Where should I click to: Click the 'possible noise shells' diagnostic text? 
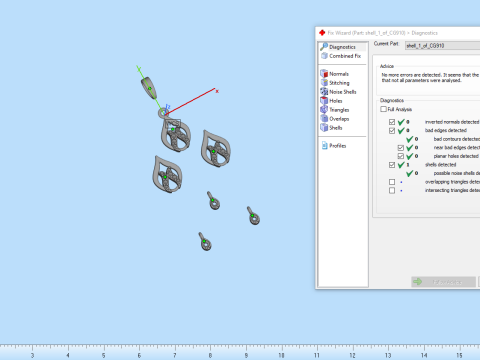click(457, 173)
